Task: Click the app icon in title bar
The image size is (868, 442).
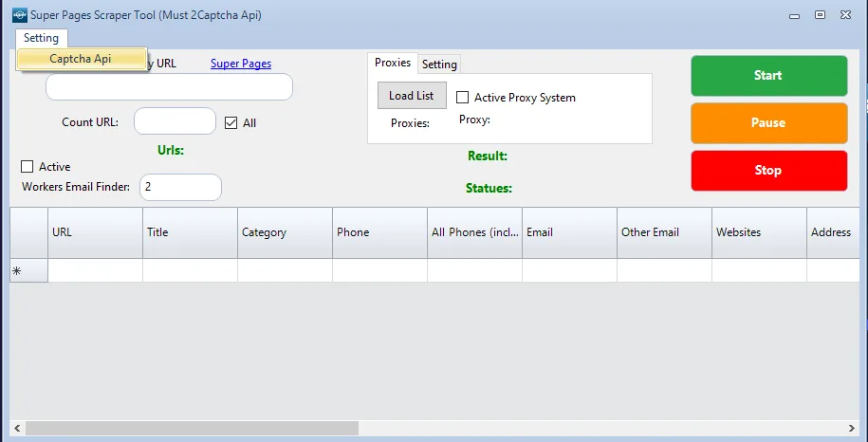Action: coord(19,15)
